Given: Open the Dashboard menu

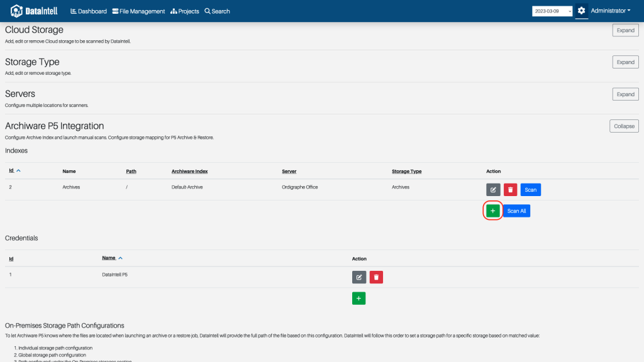Looking at the screenshot, I should pyautogui.click(x=89, y=11).
